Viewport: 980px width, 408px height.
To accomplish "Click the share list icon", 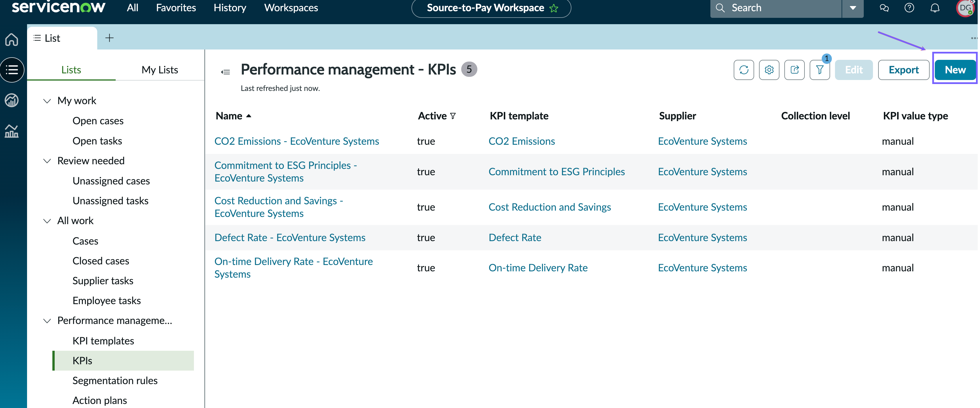I will tap(794, 70).
